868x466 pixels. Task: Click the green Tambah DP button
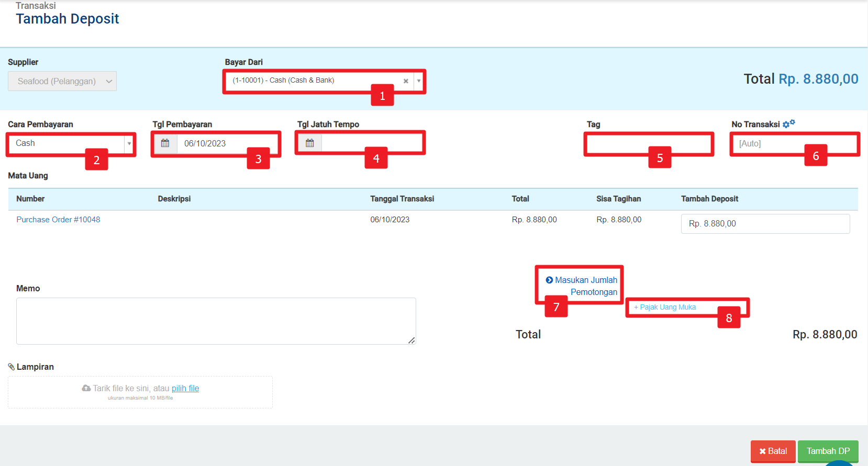click(828, 451)
